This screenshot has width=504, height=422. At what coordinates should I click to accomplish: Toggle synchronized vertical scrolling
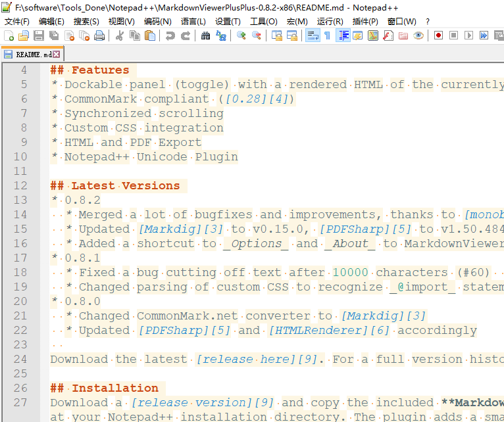click(x=276, y=35)
